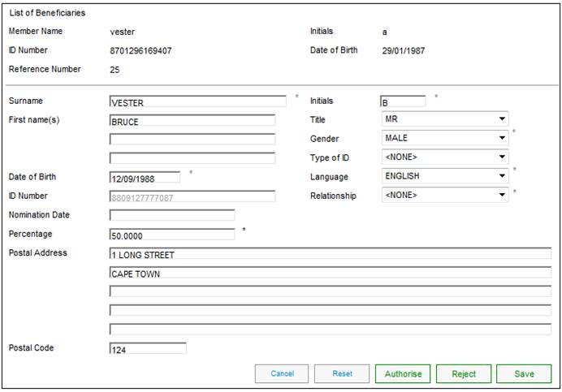This screenshot has height=392, width=562.
Task: Click the Cancel button
Action: [x=282, y=374]
